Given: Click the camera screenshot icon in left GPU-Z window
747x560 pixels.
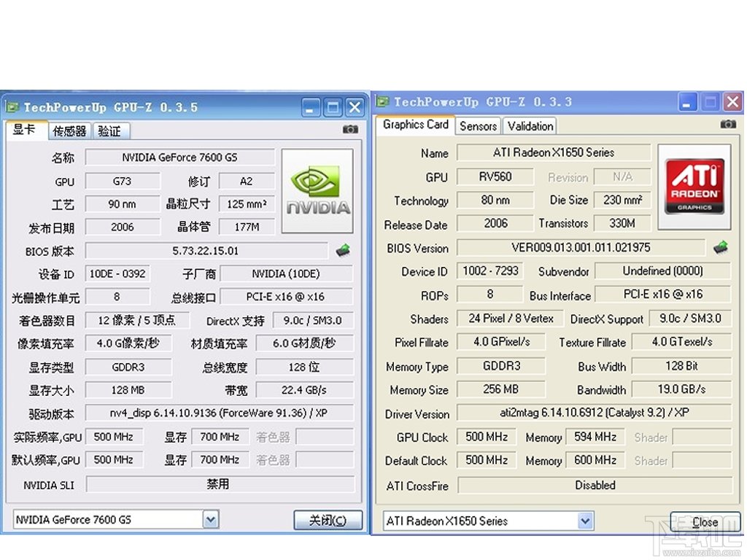Looking at the screenshot, I should click(350, 129).
